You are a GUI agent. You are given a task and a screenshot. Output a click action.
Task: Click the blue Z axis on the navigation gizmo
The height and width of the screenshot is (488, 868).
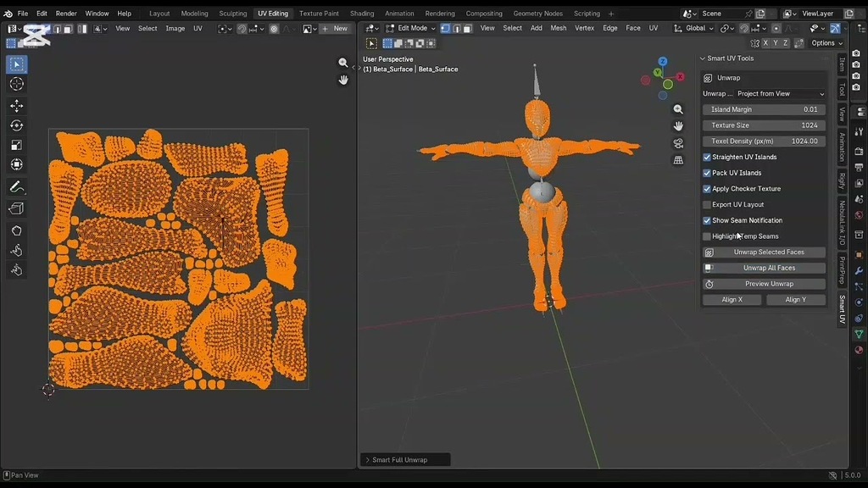tap(663, 61)
